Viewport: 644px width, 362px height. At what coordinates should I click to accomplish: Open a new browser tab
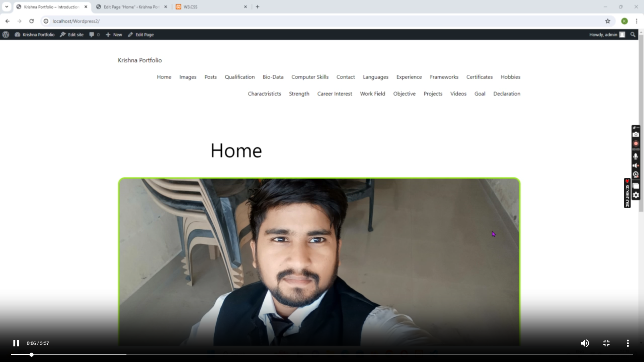[x=258, y=7]
